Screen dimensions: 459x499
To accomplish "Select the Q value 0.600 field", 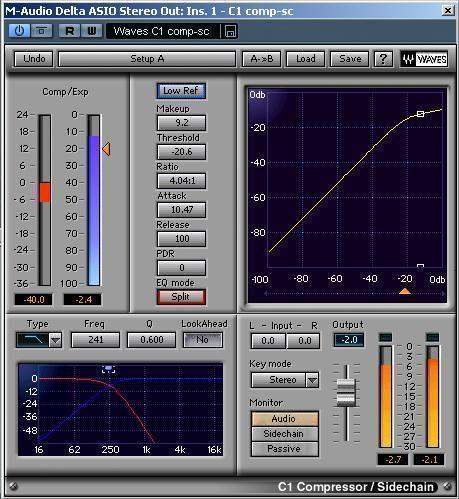I will click(151, 340).
